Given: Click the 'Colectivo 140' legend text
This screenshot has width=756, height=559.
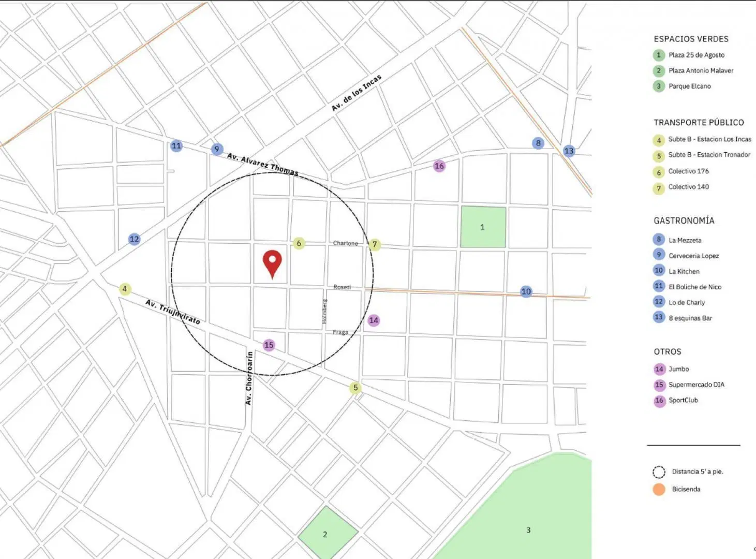Looking at the screenshot, I should (x=689, y=187).
